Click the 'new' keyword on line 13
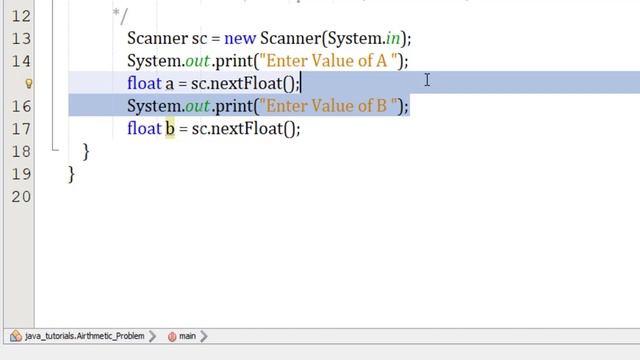Image resolution: width=640 pixels, height=360 pixels. pos(240,38)
